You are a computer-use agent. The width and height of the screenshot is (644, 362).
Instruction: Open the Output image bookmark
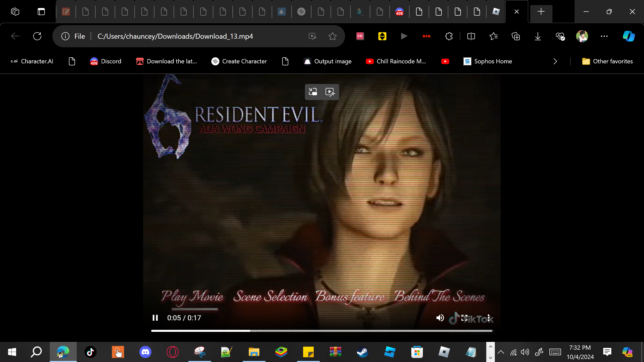point(328,61)
